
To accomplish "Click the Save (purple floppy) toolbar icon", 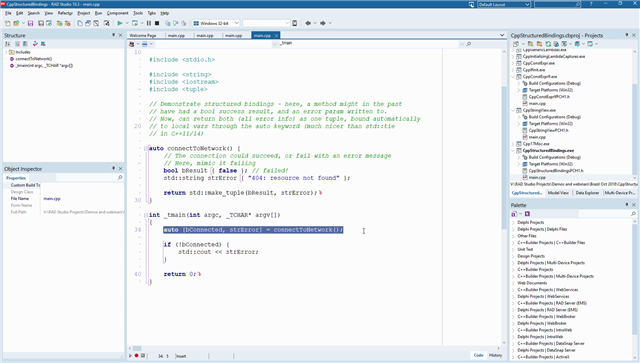I will coord(31,23).
